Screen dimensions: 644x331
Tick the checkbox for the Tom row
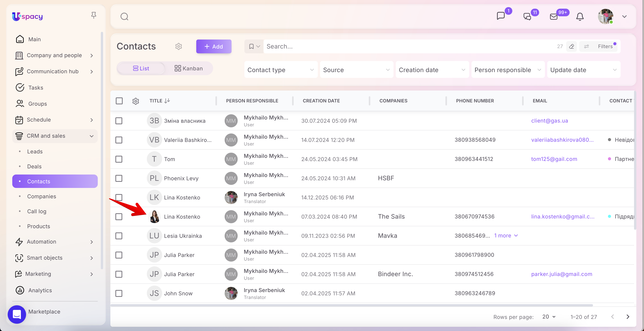pos(119,159)
